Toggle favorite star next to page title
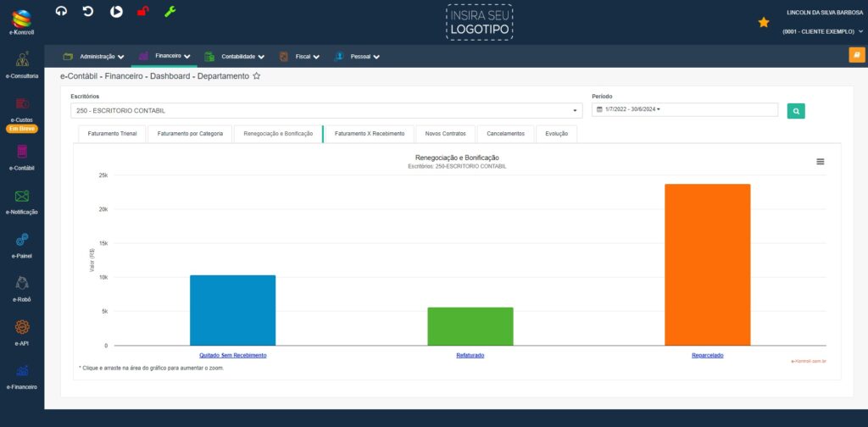 coord(257,76)
